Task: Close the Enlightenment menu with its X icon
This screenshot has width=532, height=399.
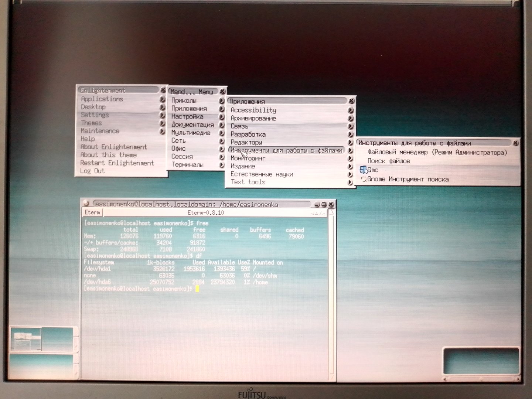Action: pyautogui.click(x=163, y=90)
